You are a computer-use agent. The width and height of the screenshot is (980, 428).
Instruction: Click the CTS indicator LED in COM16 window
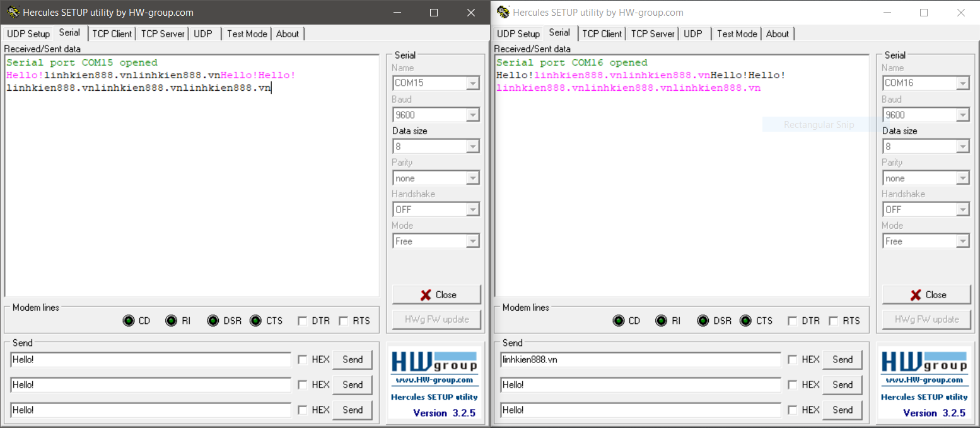pyautogui.click(x=745, y=321)
